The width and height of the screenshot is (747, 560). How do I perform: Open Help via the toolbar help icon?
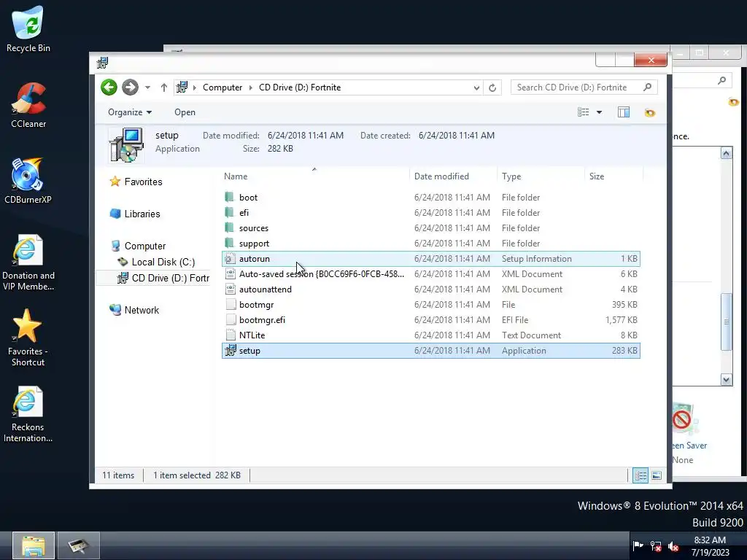[x=650, y=112]
